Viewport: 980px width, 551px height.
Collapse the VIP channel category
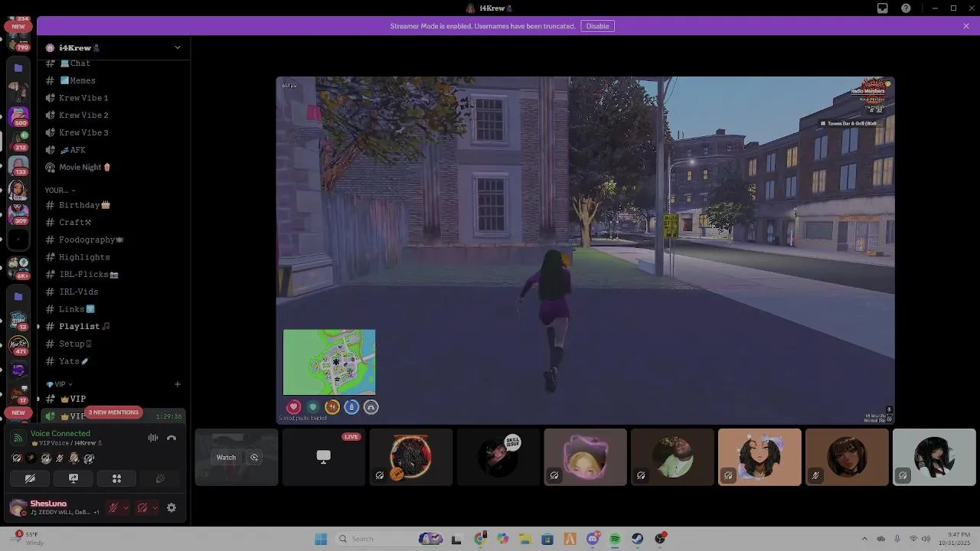coord(60,384)
